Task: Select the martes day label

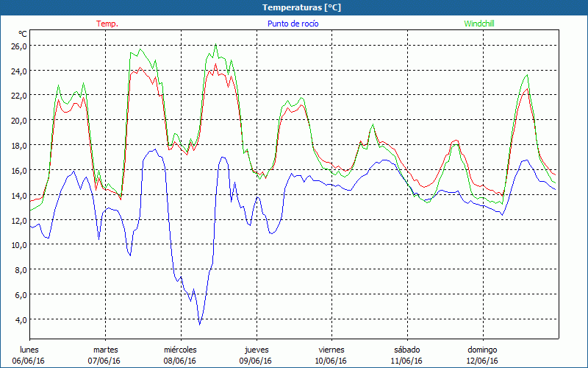Action: pyautogui.click(x=105, y=350)
